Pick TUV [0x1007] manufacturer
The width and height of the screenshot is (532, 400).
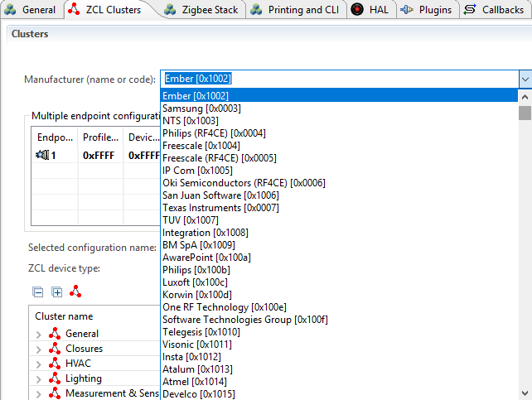pyautogui.click(x=339, y=220)
